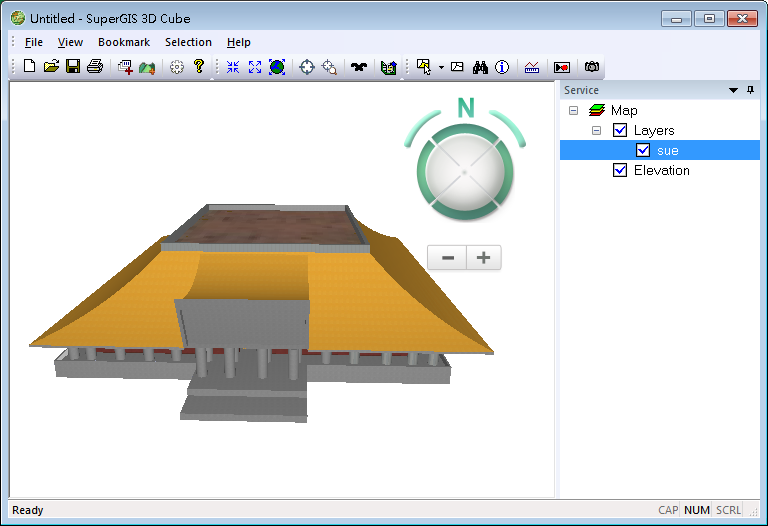Toggle the Layers checkbox
The height and width of the screenshot is (526, 768).
[x=620, y=130]
